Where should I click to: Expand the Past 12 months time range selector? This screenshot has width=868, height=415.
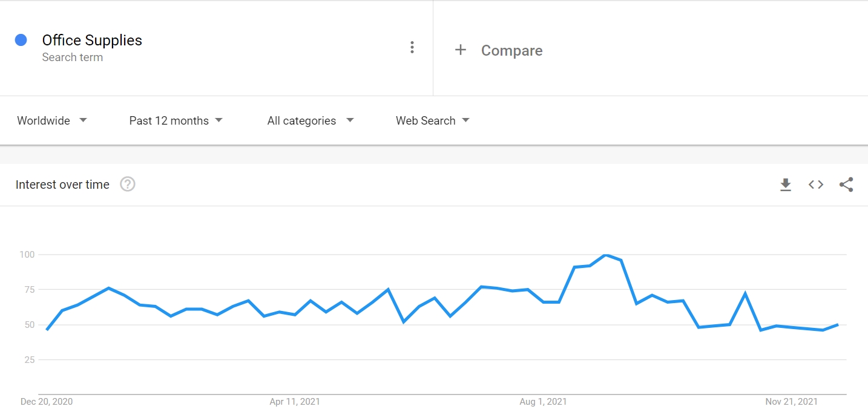click(x=176, y=120)
